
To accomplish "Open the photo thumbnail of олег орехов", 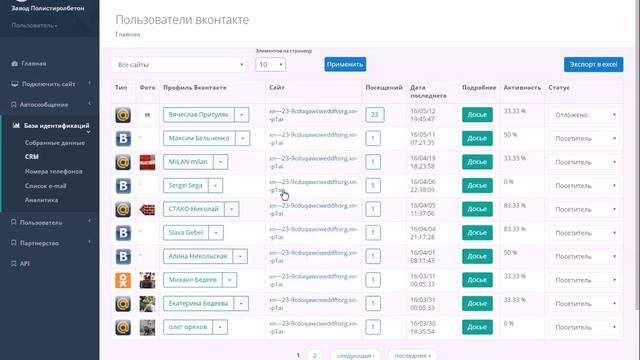I will pos(147,327).
